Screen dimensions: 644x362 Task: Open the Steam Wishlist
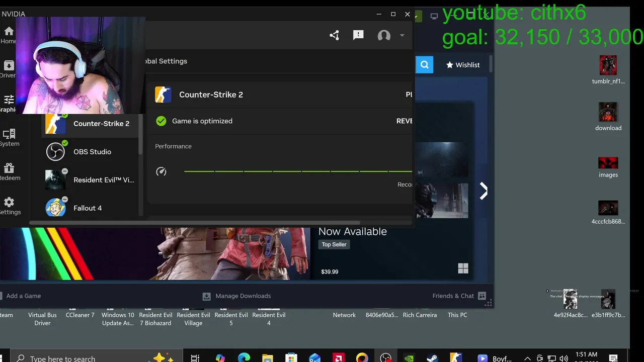(463, 65)
